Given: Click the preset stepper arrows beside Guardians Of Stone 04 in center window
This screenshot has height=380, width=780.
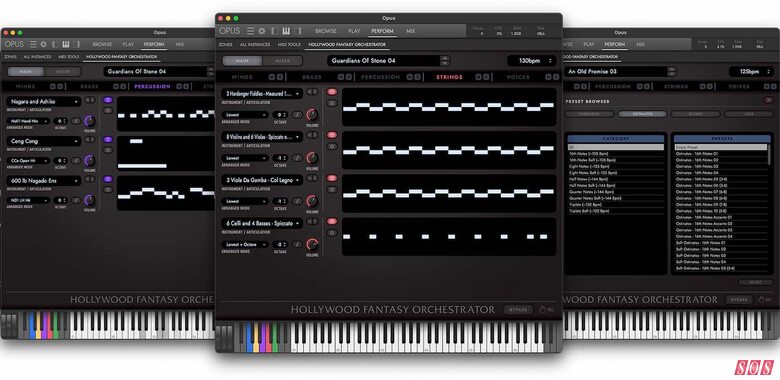Looking at the screenshot, I should [445, 61].
